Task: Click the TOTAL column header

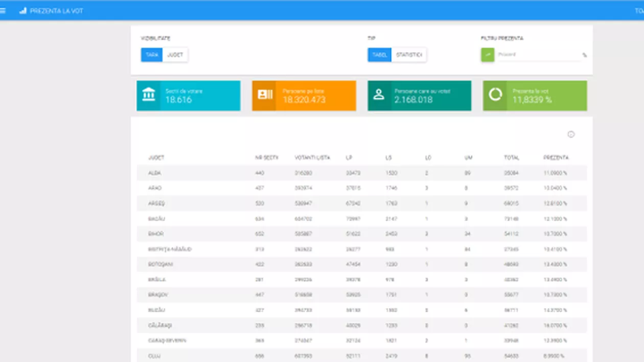Action: pyautogui.click(x=511, y=158)
